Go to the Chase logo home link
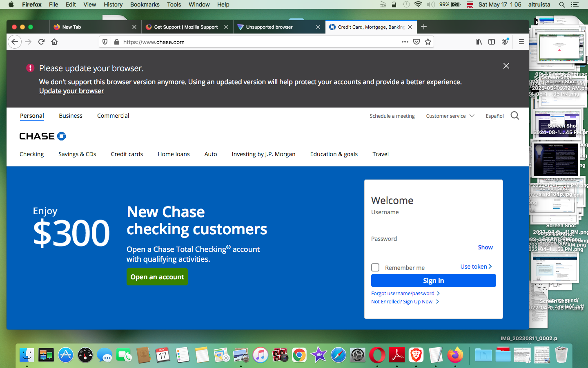This screenshot has height=368, width=588. (x=42, y=136)
